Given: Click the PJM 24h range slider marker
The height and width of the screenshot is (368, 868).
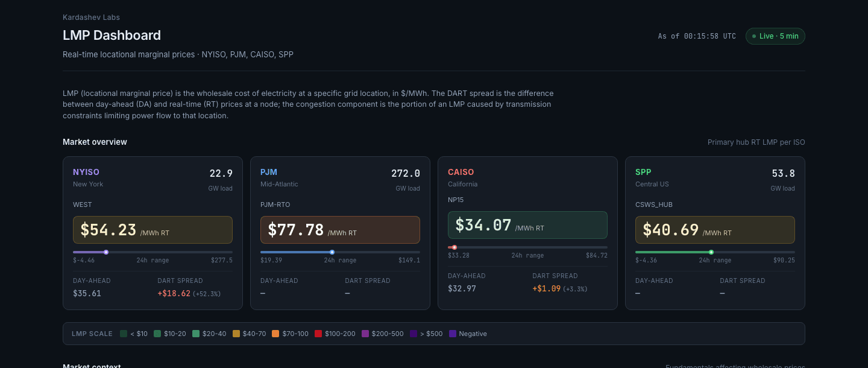Looking at the screenshot, I should point(332,252).
